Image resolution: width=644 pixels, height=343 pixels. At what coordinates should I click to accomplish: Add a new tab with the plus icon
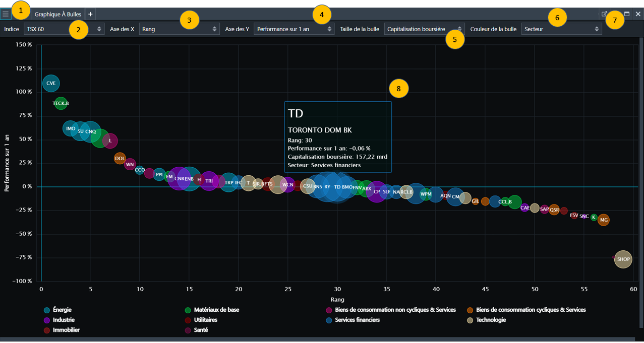click(90, 15)
